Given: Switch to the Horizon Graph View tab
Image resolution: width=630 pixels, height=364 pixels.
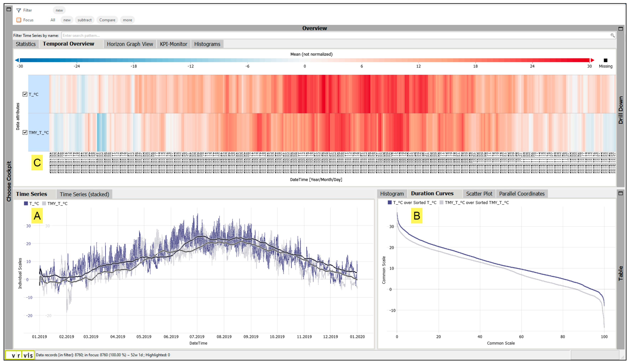Looking at the screenshot, I should pyautogui.click(x=130, y=44).
